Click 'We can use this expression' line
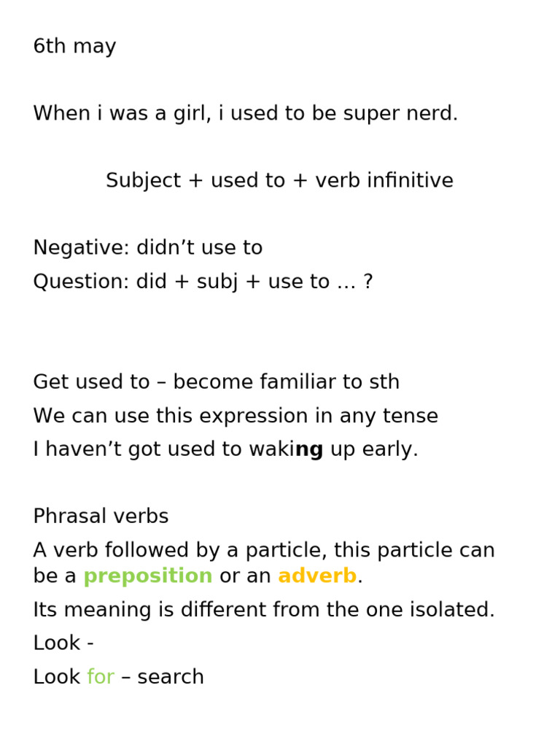 coord(236,416)
